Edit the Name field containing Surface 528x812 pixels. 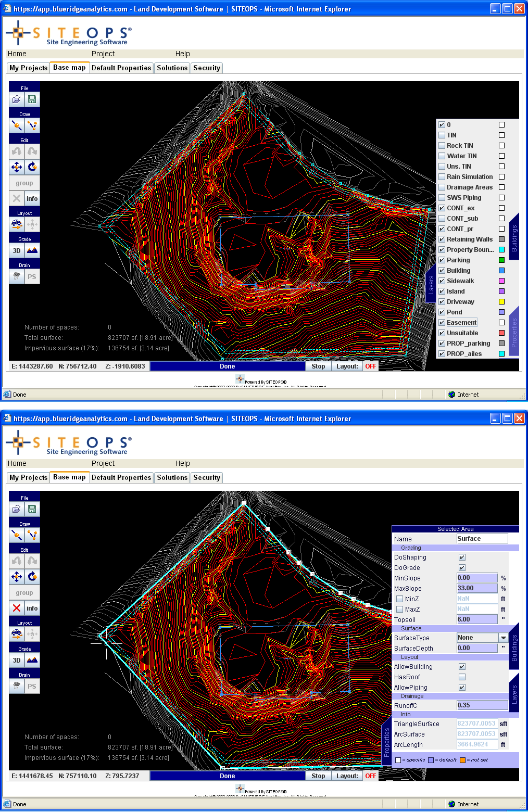[482, 539]
